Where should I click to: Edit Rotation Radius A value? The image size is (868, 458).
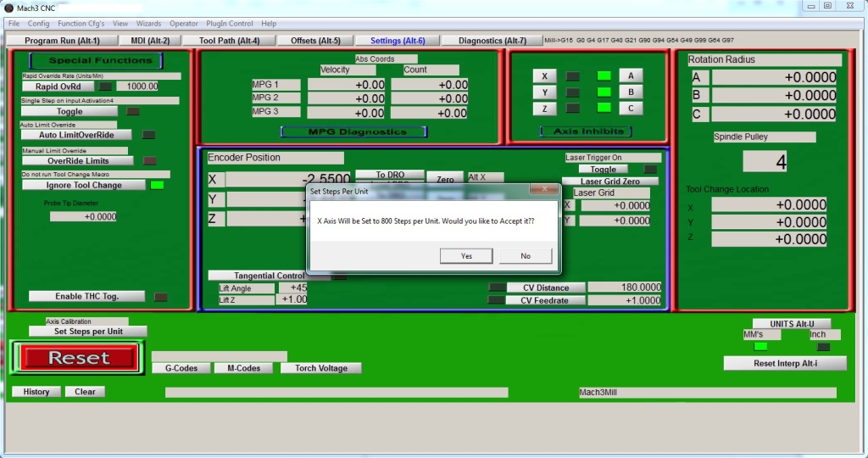[775, 77]
